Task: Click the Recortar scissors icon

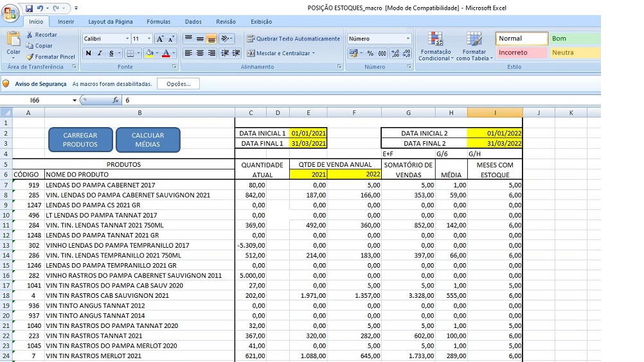Action: [x=30, y=35]
